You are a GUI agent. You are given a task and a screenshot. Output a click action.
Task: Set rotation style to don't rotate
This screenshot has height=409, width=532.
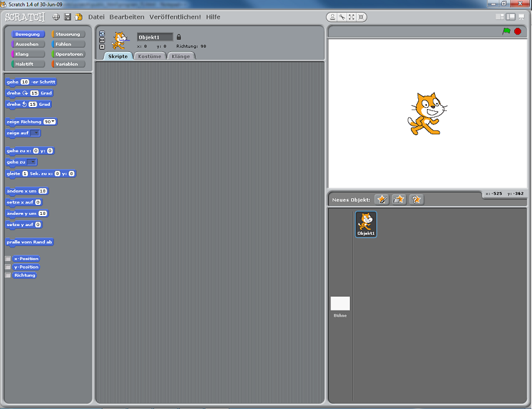tap(102, 47)
